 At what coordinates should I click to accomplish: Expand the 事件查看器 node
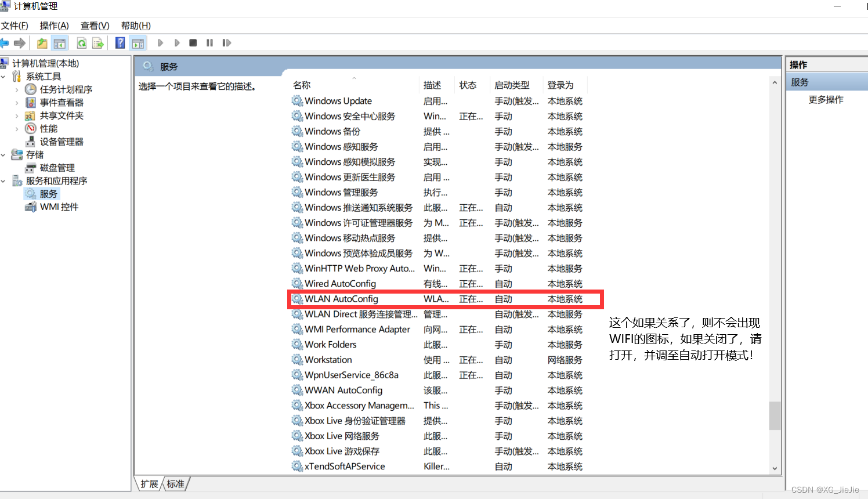click(17, 103)
